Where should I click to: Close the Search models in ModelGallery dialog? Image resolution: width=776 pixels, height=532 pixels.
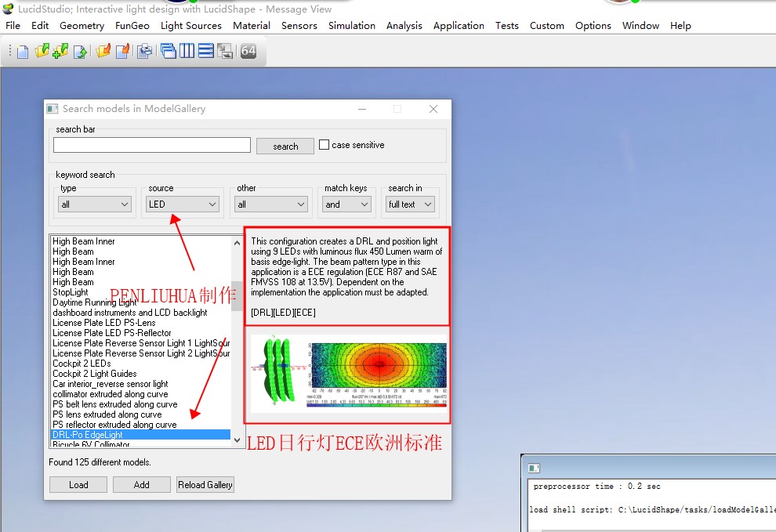coord(433,109)
